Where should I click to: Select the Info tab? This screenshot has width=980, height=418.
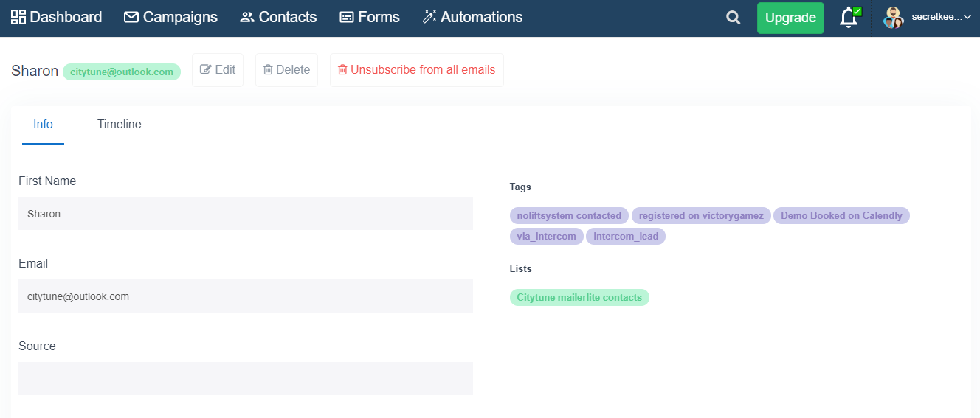click(43, 125)
